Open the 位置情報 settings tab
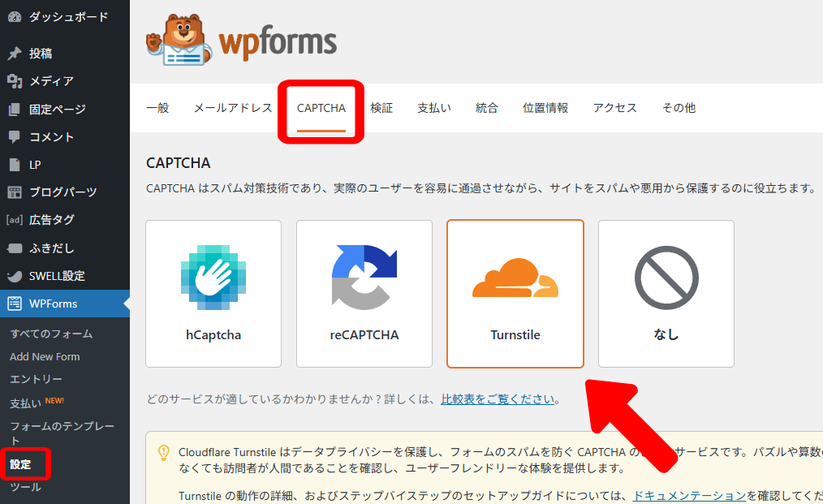823x504 pixels. 545,108
